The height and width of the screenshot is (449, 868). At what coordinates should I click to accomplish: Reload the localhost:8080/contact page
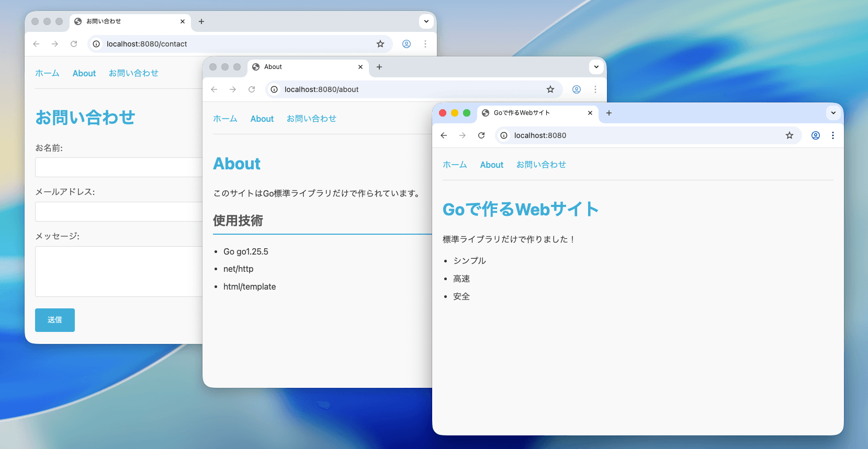click(x=74, y=44)
